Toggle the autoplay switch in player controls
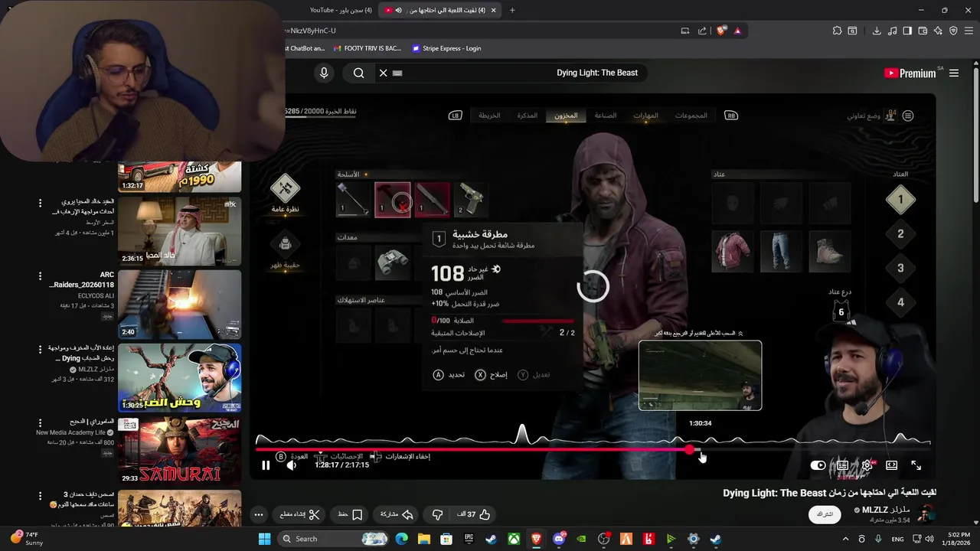This screenshot has height=551, width=980. coord(818,465)
